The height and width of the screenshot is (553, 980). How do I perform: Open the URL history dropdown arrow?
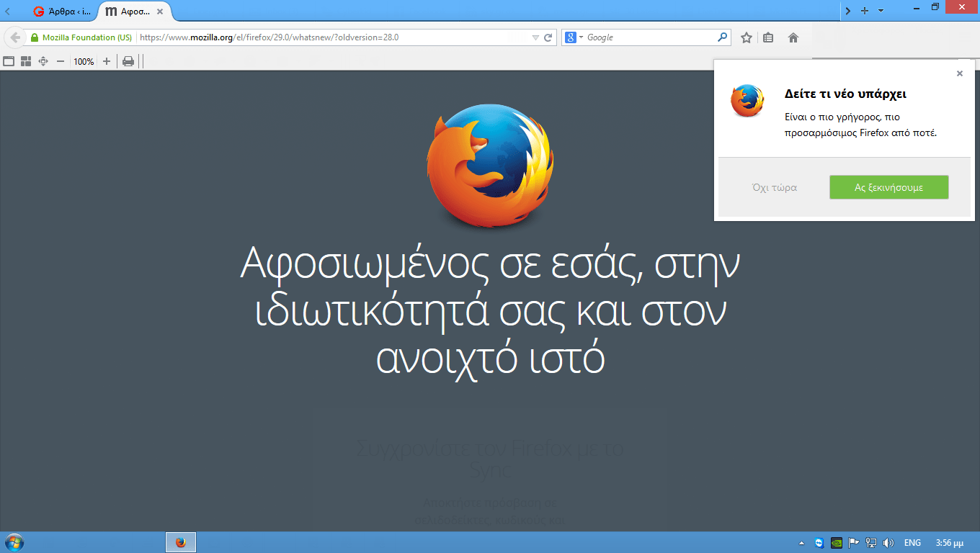click(535, 37)
